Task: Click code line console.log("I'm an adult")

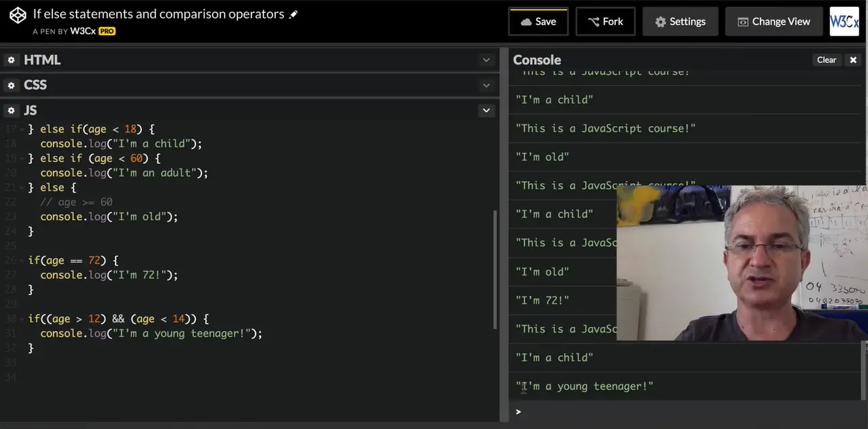Action: [x=124, y=173]
